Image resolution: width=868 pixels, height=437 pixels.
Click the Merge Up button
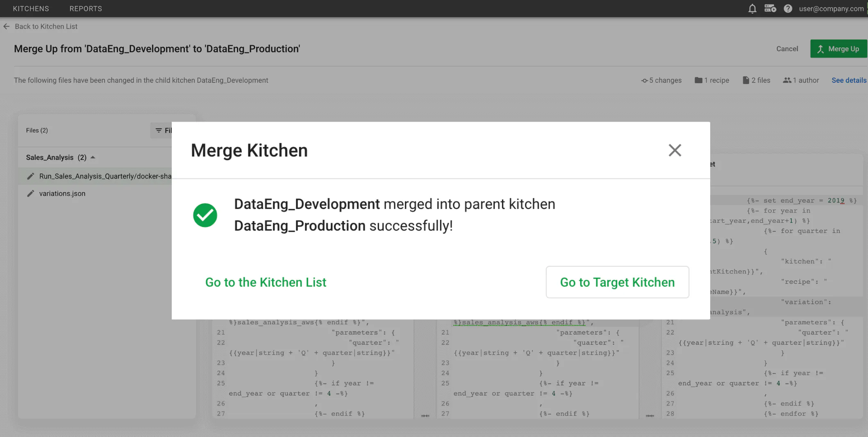(838, 48)
